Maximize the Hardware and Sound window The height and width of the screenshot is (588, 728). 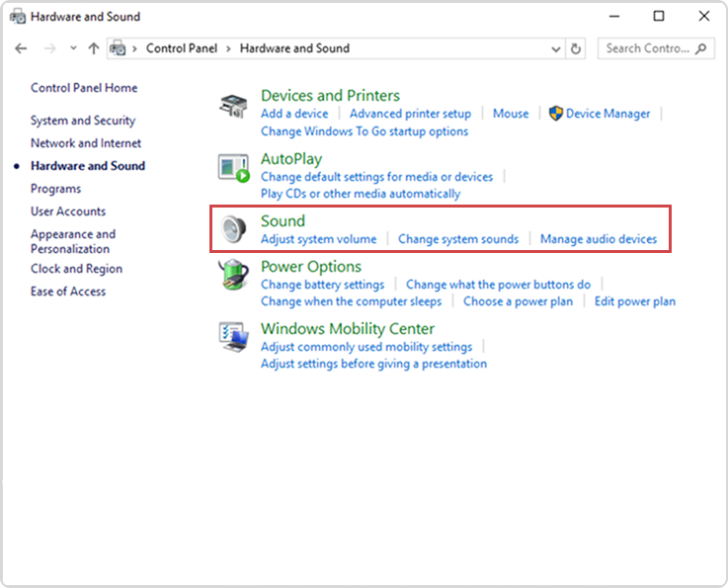click(x=658, y=16)
